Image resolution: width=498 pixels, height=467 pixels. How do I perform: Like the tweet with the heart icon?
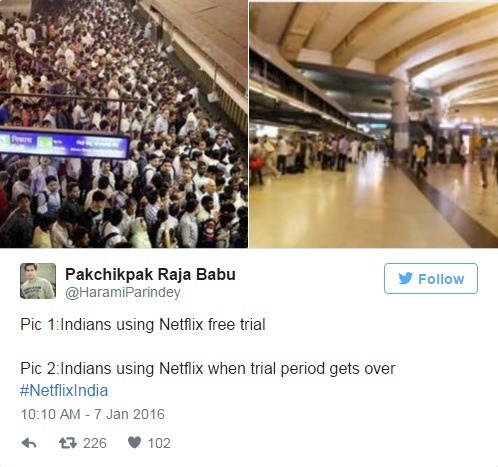click(135, 443)
